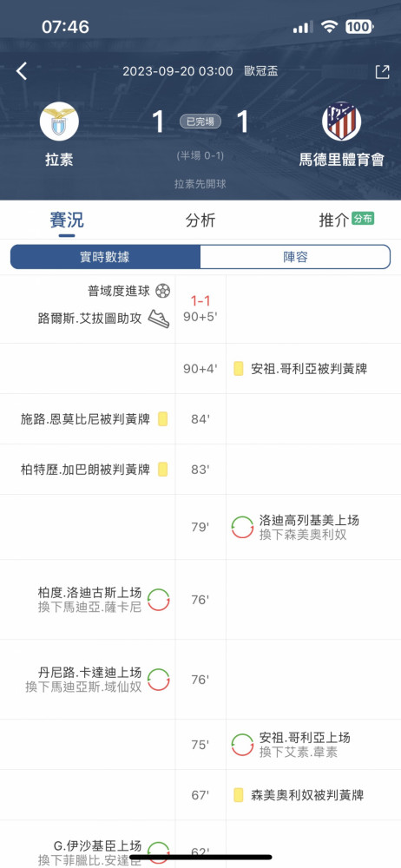This screenshot has width=401, height=868.
Task: Tap yellow card icon at 67' event
Action: coord(239,795)
